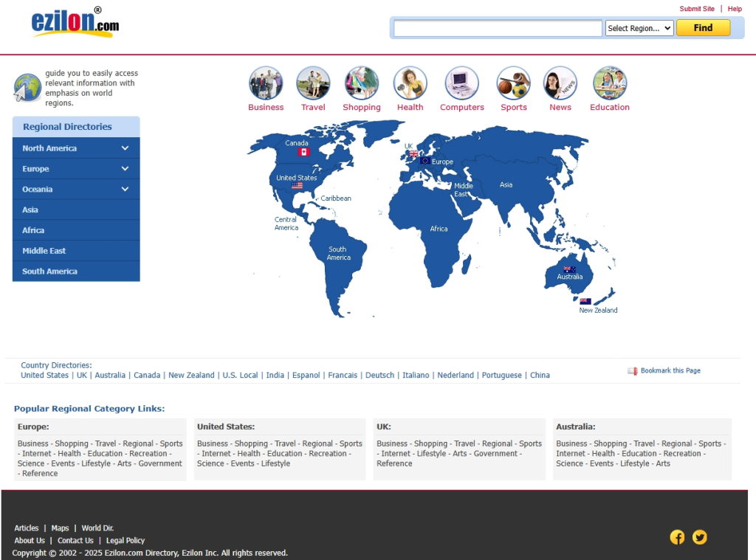Viewport: 756px width, 560px height.
Task: Open the Travel category icon
Action: pos(313,83)
